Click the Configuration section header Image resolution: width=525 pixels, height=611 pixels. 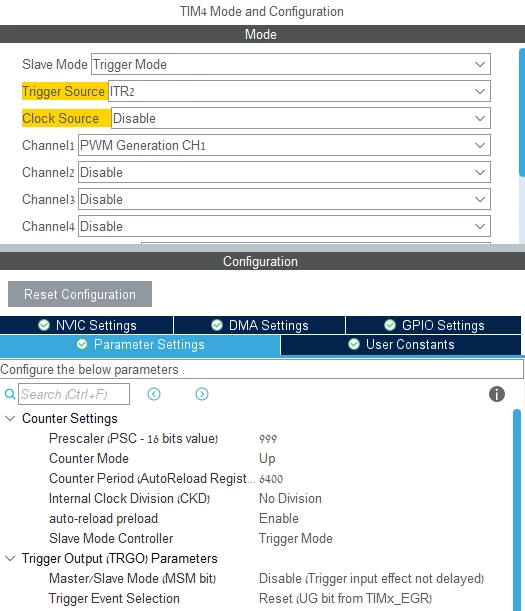pyautogui.click(x=260, y=261)
